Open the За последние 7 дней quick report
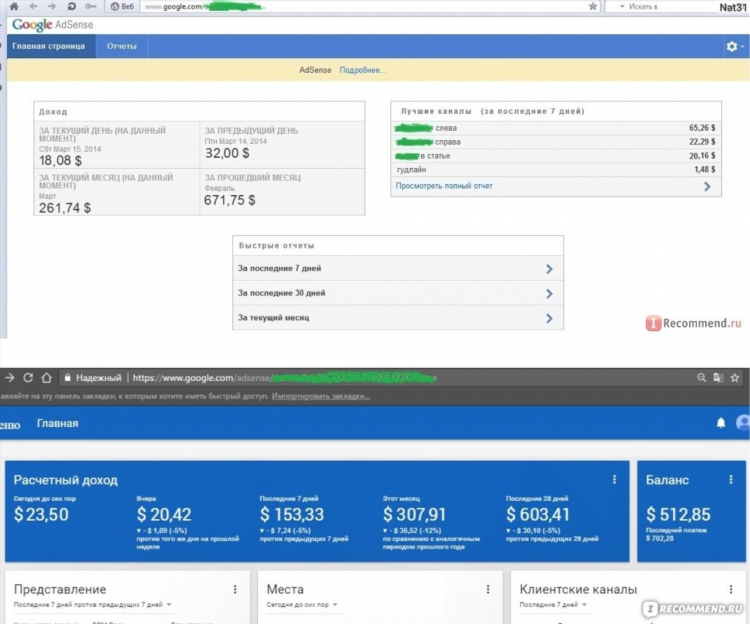Viewport: 750px width, 624px height. [x=398, y=268]
